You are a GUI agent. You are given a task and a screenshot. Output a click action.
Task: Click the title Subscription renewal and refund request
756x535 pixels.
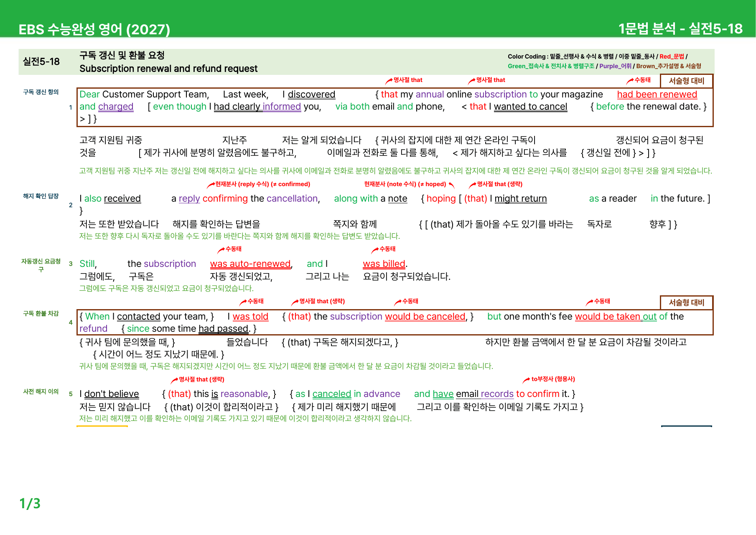168,69
